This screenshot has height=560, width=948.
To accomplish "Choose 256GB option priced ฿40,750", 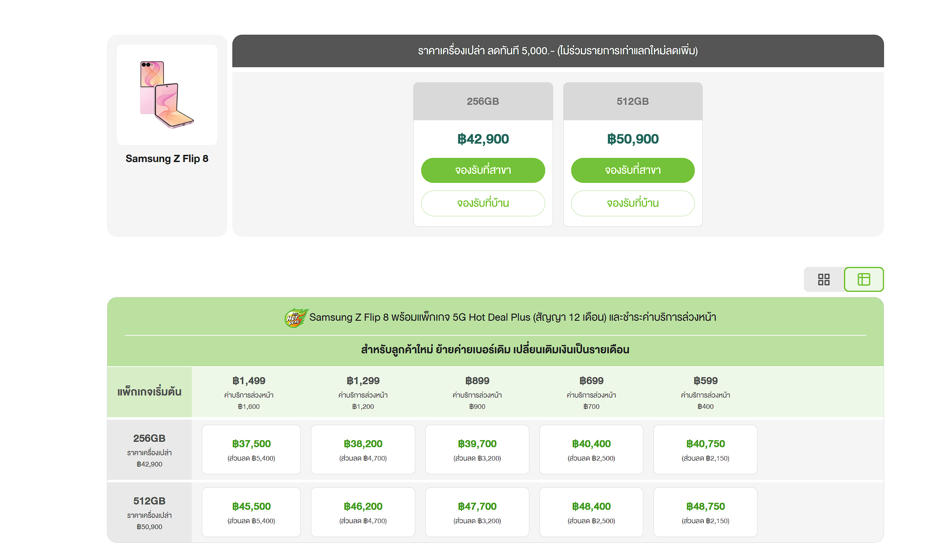I will (x=705, y=450).
